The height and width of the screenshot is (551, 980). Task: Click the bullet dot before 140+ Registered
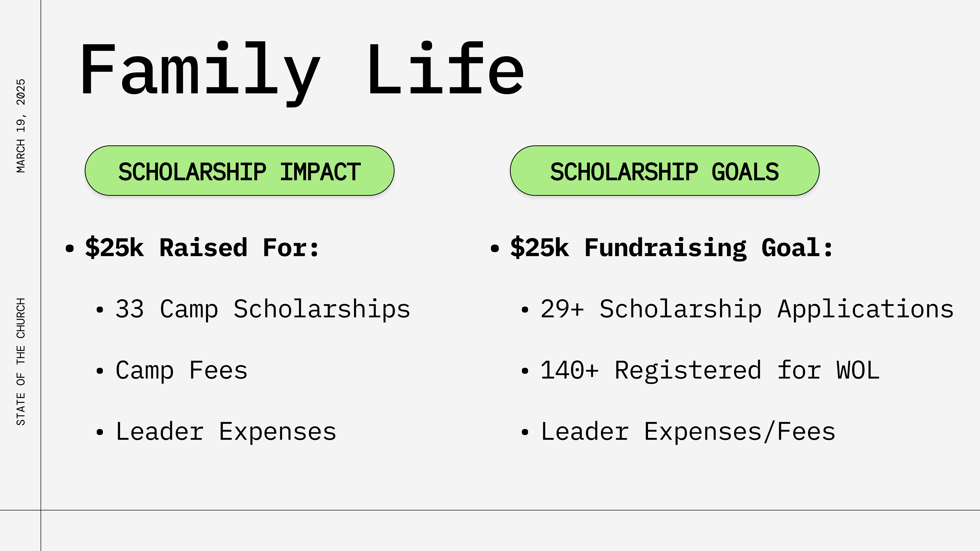(525, 371)
